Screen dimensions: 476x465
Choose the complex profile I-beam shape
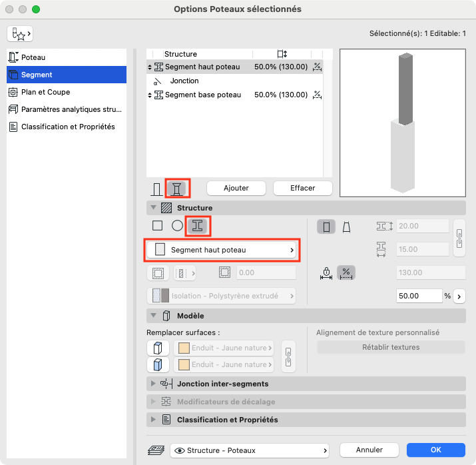click(x=198, y=226)
